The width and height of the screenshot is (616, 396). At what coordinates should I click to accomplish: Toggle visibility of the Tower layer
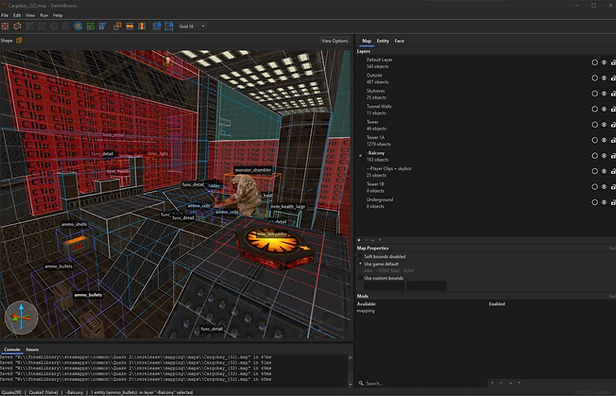tap(604, 125)
